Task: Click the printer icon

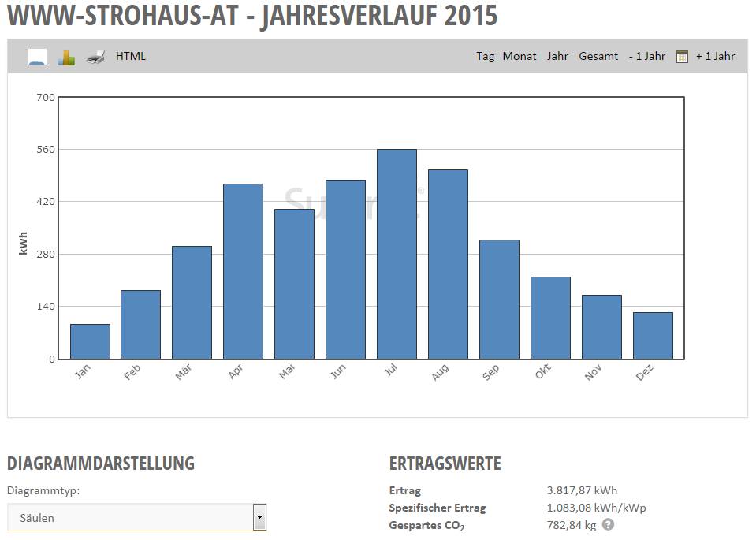Action: pyautogui.click(x=95, y=57)
